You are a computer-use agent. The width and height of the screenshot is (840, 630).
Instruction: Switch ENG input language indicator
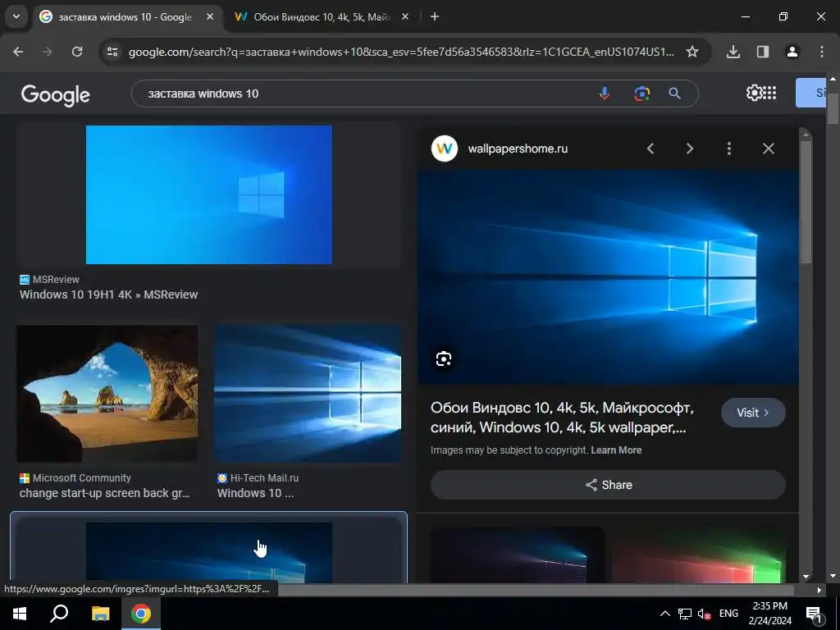[728, 614]
